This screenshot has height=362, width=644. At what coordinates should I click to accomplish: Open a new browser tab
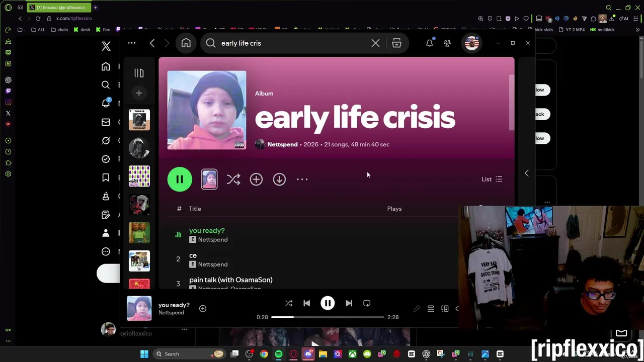(95, 8)
